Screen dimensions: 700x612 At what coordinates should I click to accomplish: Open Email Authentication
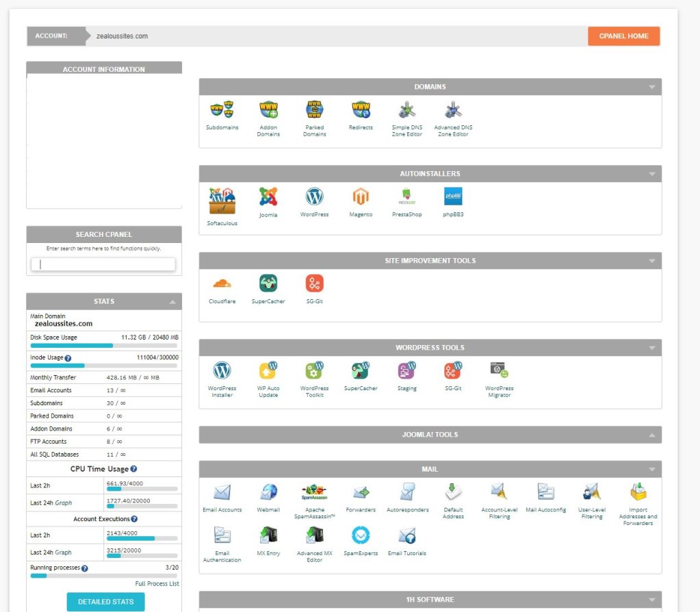tap(222, 535)
